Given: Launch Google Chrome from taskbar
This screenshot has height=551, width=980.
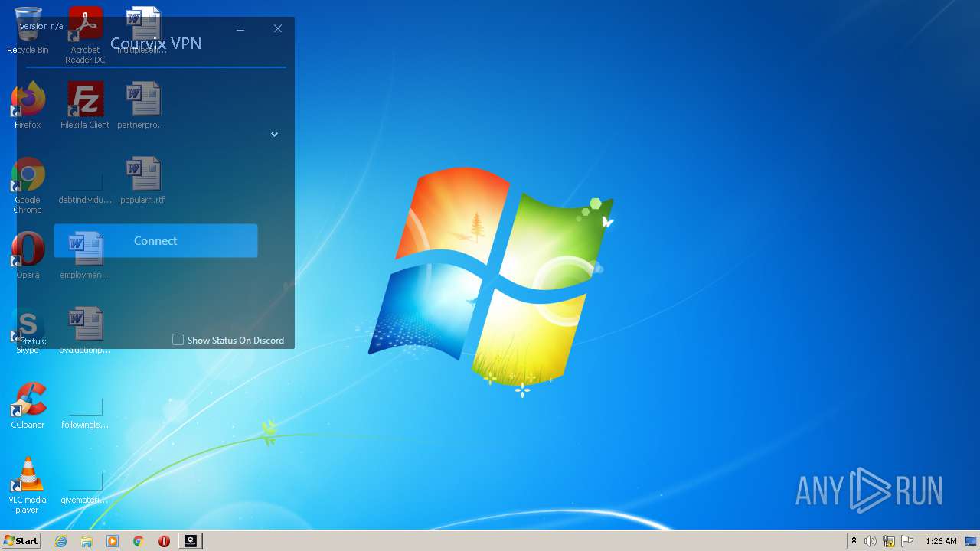Looking at the screenshot, I should click(x=139, y=541).
